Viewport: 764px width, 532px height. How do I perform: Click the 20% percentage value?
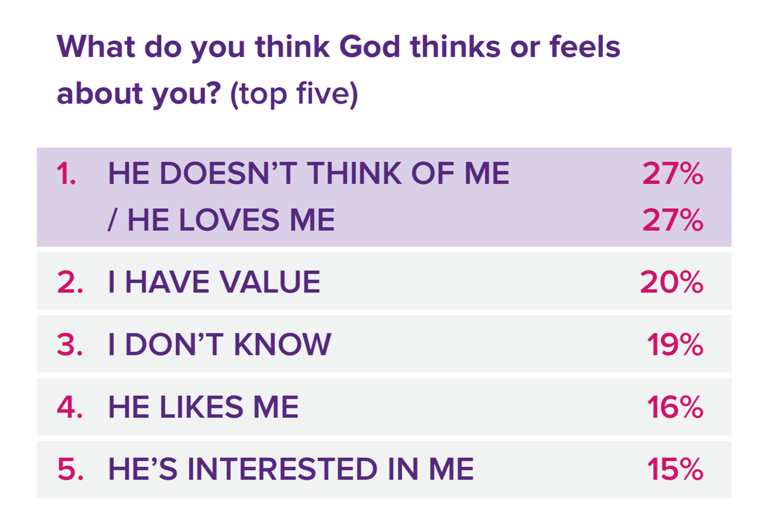pos(671,283)
